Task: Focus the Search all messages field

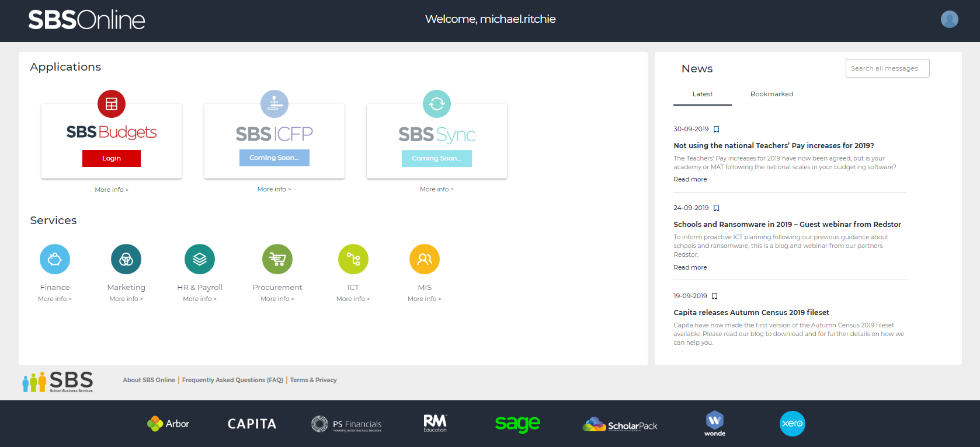Action: 888,68
